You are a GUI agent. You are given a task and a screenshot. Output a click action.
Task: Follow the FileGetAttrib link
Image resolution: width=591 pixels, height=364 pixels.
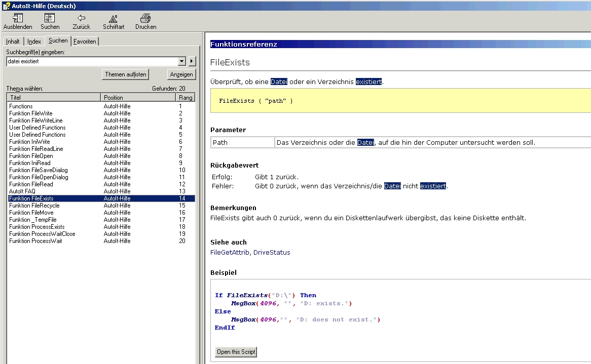click(x=230, y=252)
